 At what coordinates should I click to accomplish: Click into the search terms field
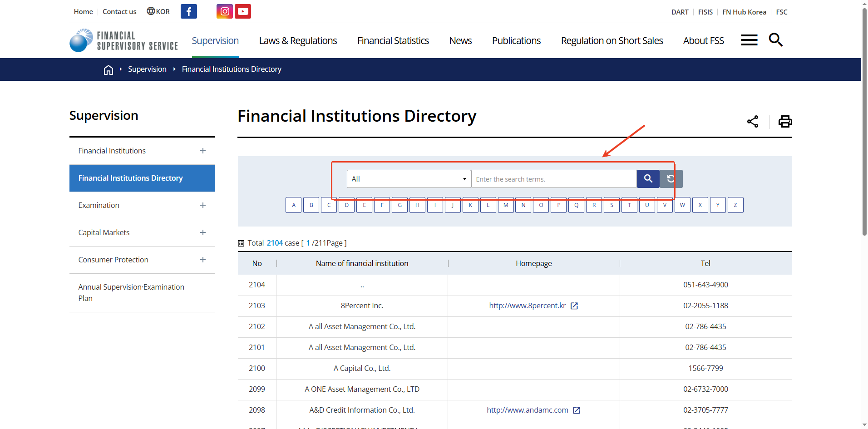(554, 179)
